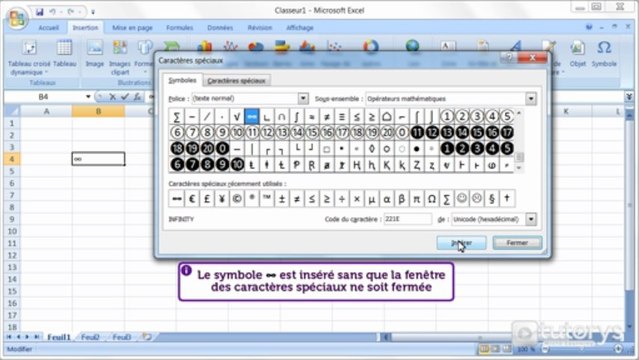
Task: Open Images clipart
Action: [120, 57]
